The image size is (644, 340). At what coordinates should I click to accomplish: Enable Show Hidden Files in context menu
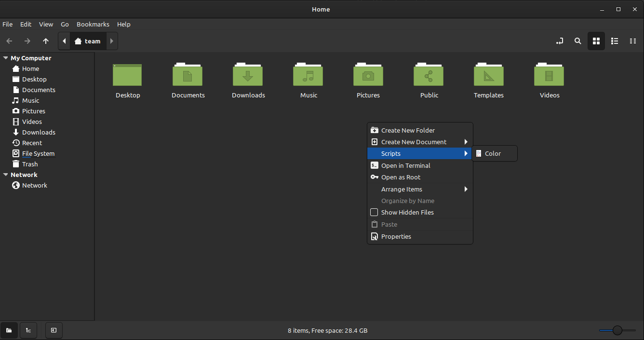pyautogui.click(x=408, y=212)
